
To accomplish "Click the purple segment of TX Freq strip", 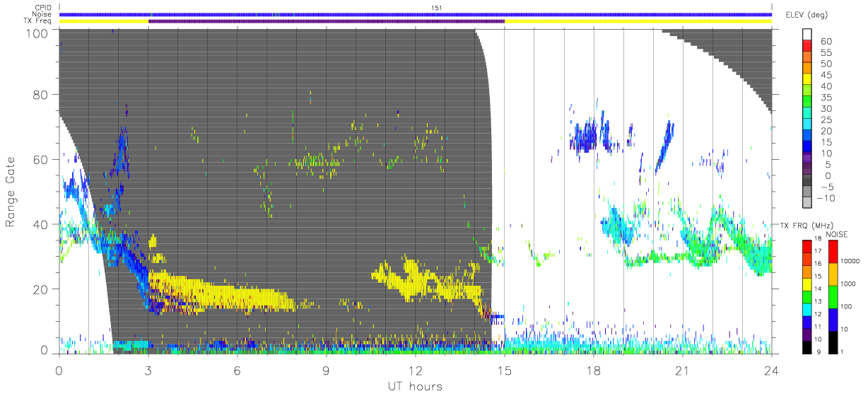I will coord(327,21).
